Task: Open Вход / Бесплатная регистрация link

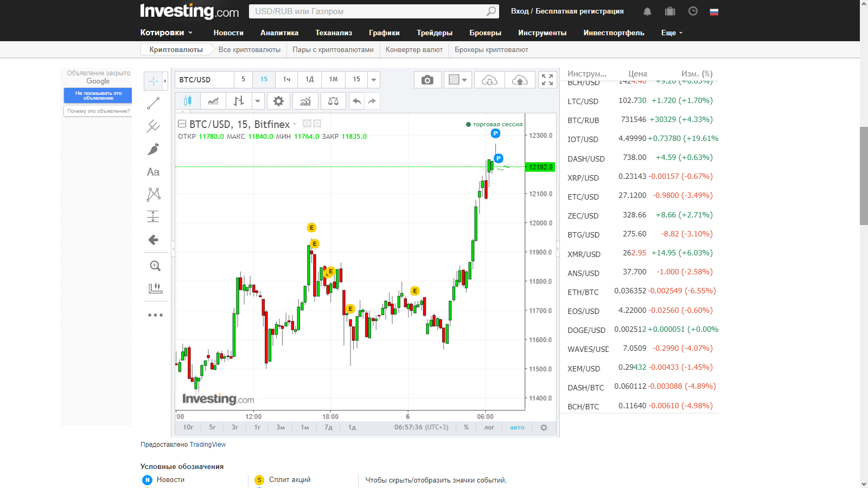Action: [567, 11]
